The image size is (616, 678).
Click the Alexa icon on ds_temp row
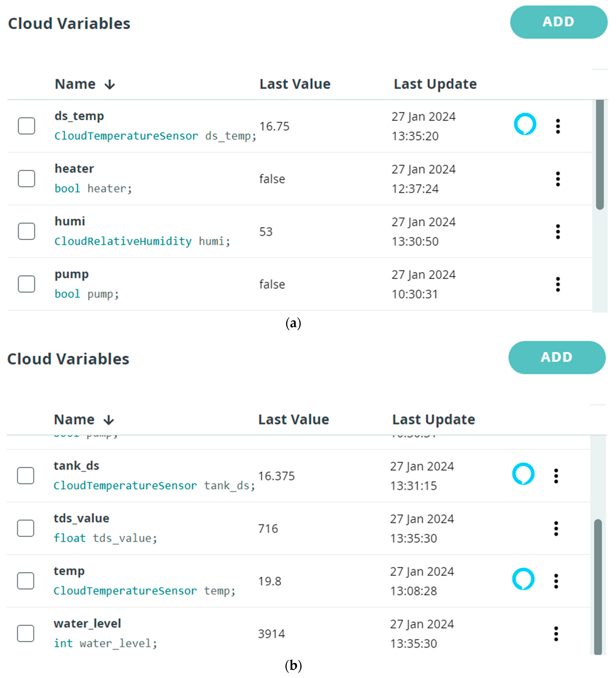(525, 124)
